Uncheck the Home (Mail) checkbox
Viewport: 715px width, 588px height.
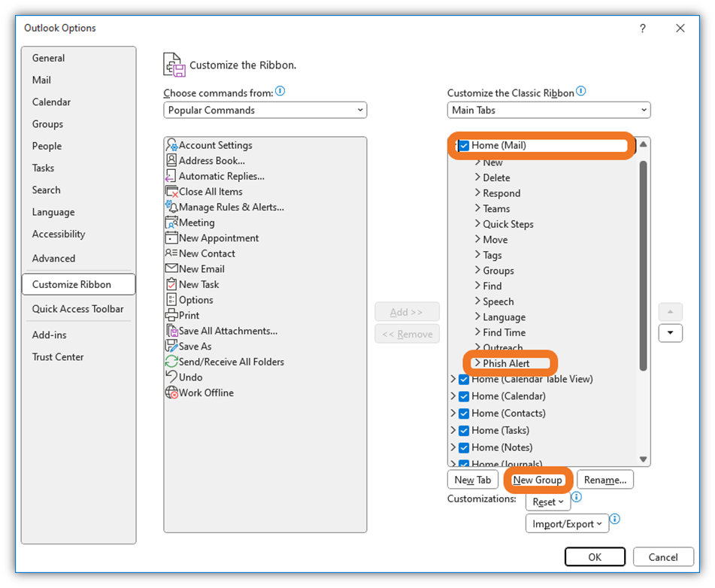pos(464,146)
